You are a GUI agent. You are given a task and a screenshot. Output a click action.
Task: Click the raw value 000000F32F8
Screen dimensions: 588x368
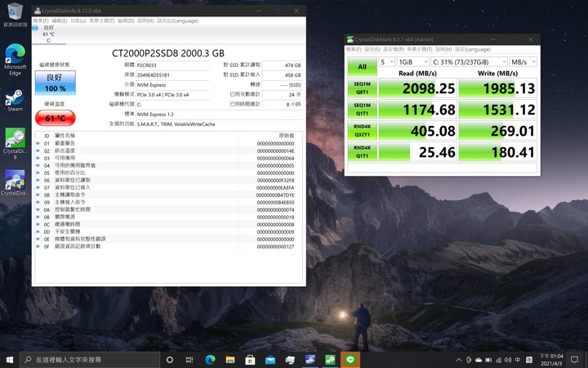(x=275, y=180)
